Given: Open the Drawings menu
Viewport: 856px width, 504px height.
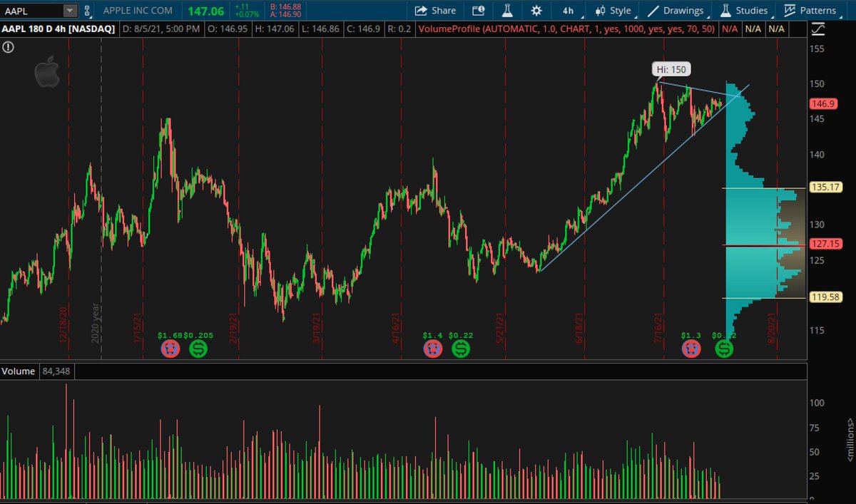Looking at the screenshot, I should click(678, 11).
